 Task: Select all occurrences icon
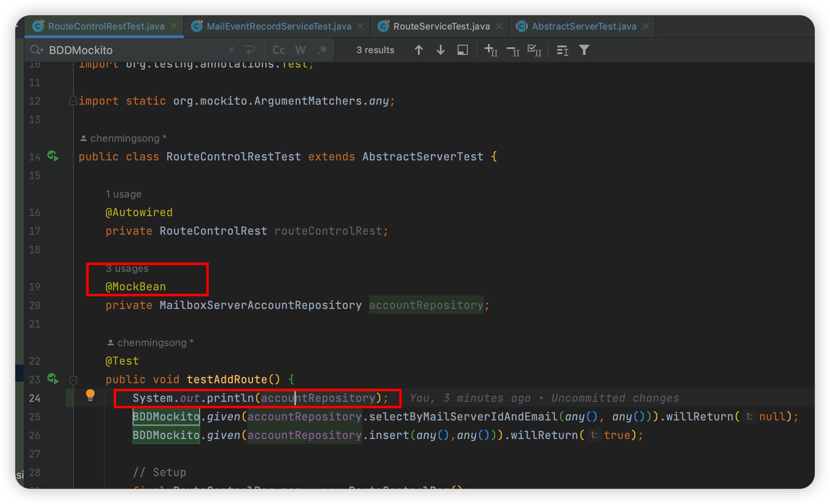click(x=534, y=50)
